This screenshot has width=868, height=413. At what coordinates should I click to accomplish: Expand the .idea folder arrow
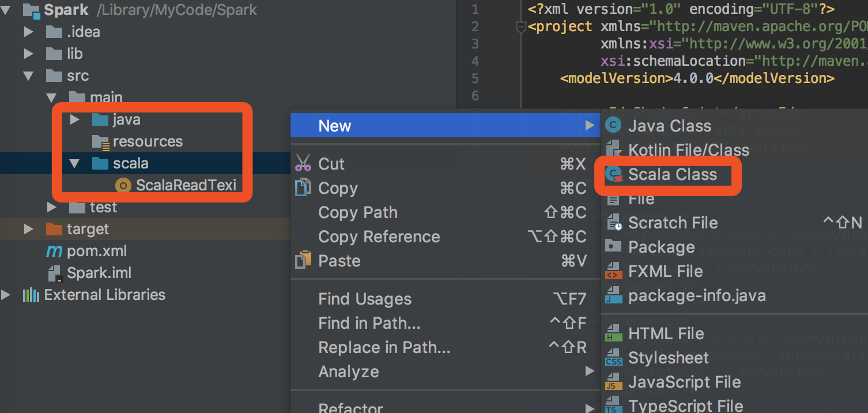29,32
